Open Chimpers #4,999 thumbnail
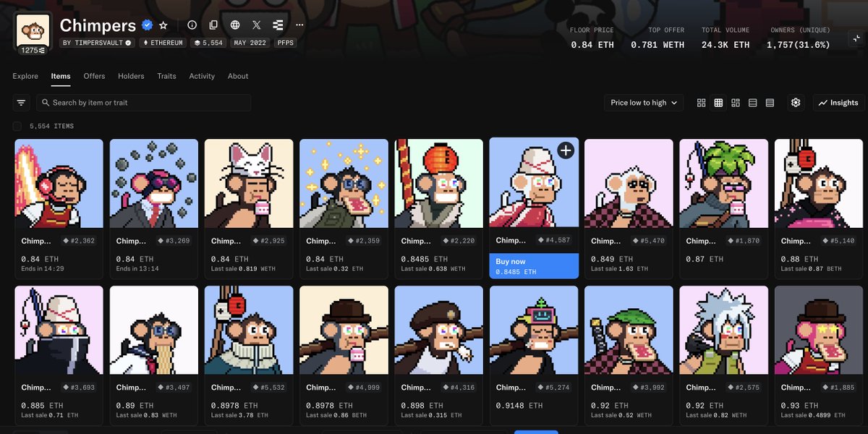This screenshot has height=434, width=868. (344, 330)
